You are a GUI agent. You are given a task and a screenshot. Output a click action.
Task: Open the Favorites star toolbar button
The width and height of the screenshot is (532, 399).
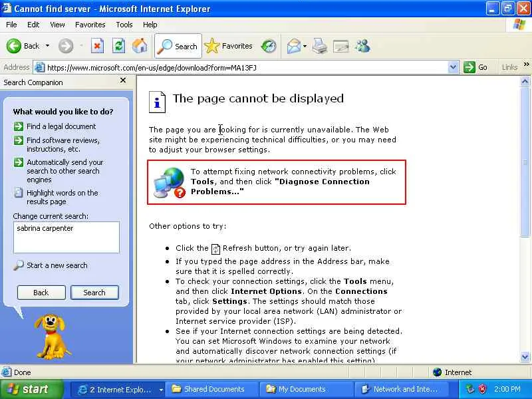228,46
